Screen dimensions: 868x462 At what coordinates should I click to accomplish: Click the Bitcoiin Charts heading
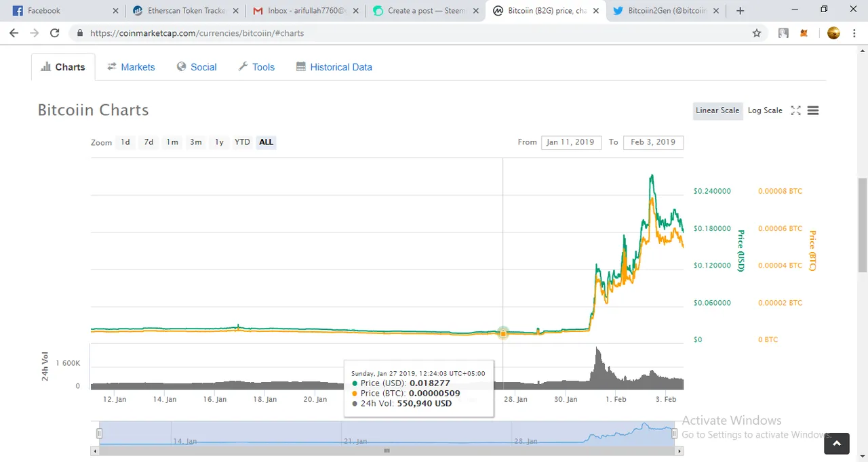[93, 110]
